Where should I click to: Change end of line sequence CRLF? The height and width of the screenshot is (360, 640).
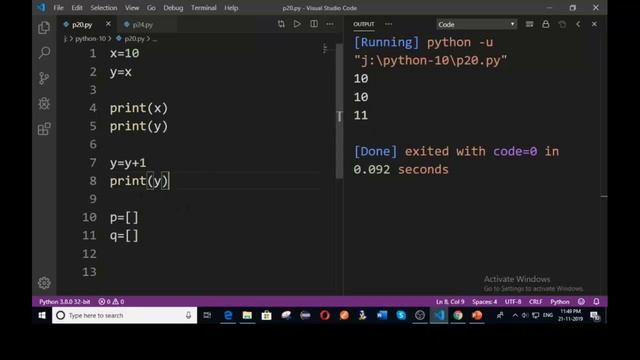536,302
